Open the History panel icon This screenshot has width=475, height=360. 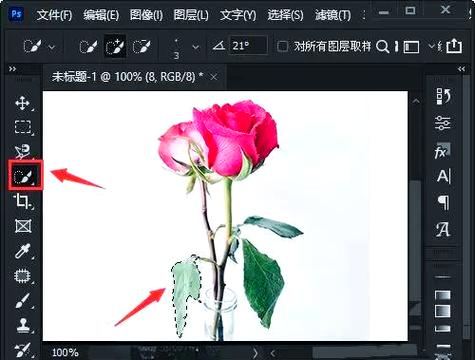tap(443, 96)
